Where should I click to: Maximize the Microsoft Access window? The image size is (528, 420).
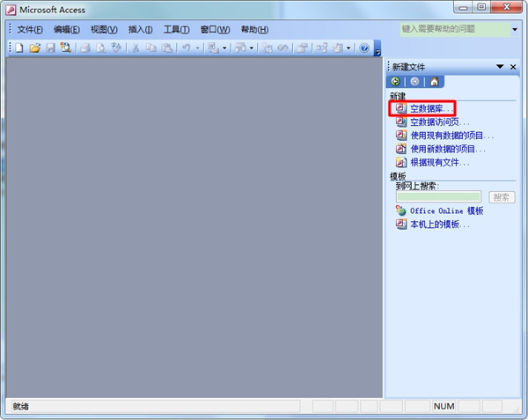[481, 7]
